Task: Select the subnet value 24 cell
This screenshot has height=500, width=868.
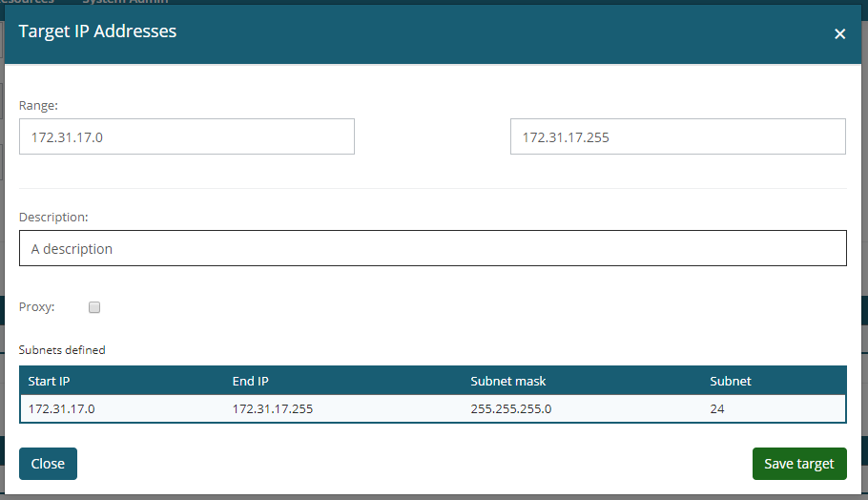Action: 717,408
